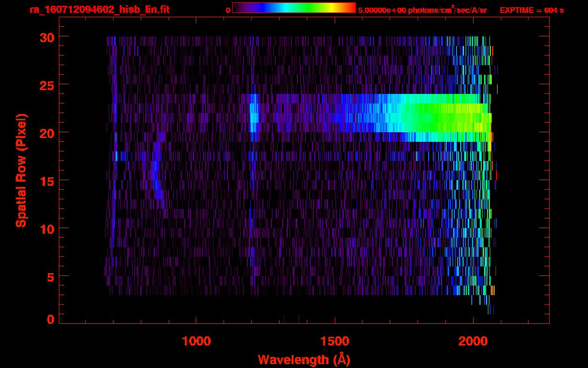Click the EXPTIME = 604 s label

click(x=531, y=10)
